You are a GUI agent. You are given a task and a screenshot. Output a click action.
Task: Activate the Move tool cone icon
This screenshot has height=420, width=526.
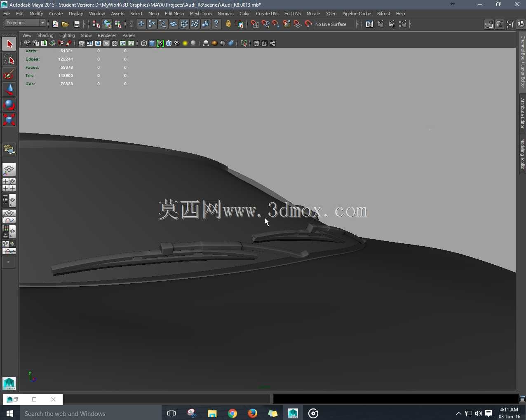(9, 90)
